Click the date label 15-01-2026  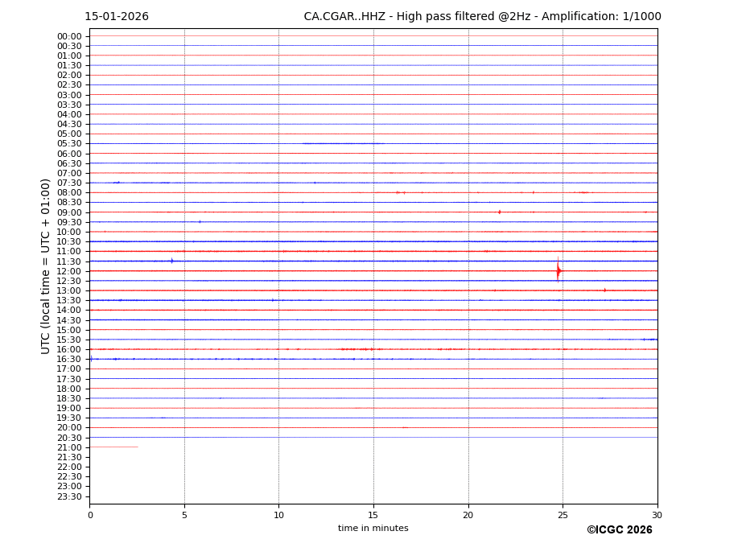pyautogui.click(x=117, y=17)
